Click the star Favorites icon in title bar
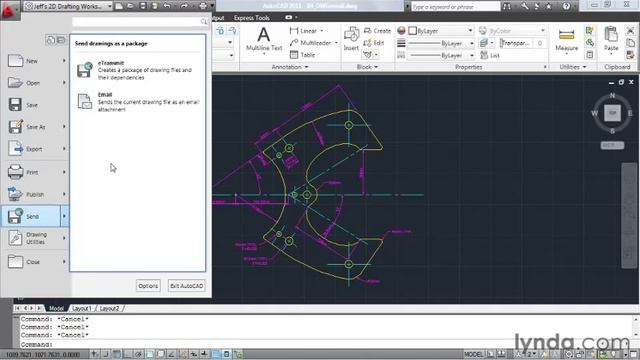Viewport: 640px width, 360px height. 549,6
